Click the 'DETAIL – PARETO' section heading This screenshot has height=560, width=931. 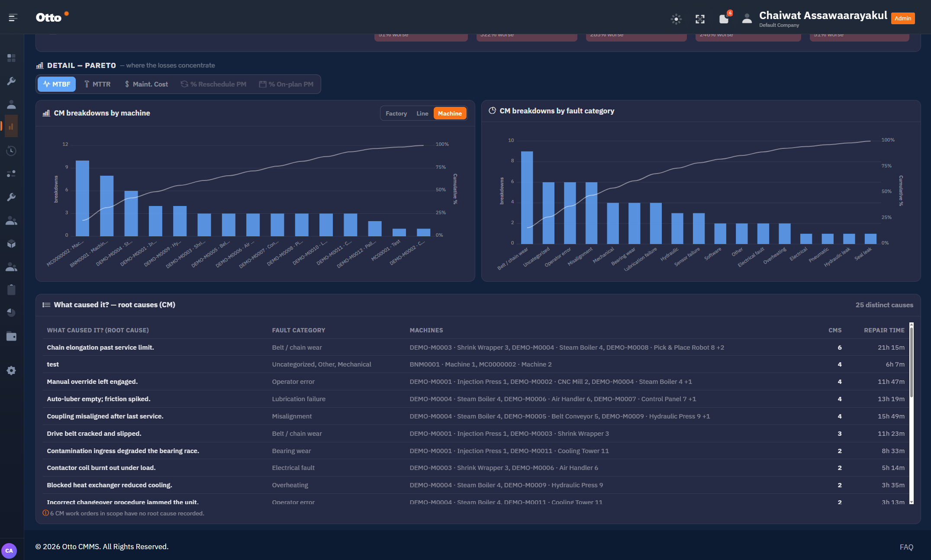point(81,65)
